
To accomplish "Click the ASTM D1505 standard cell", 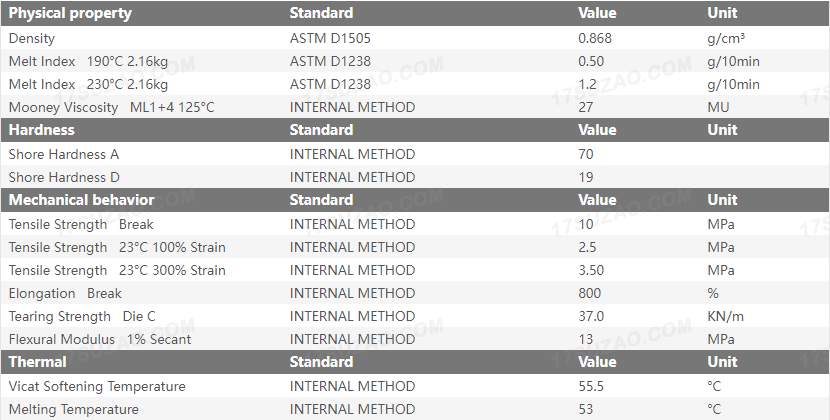I will tap(337, 38).
